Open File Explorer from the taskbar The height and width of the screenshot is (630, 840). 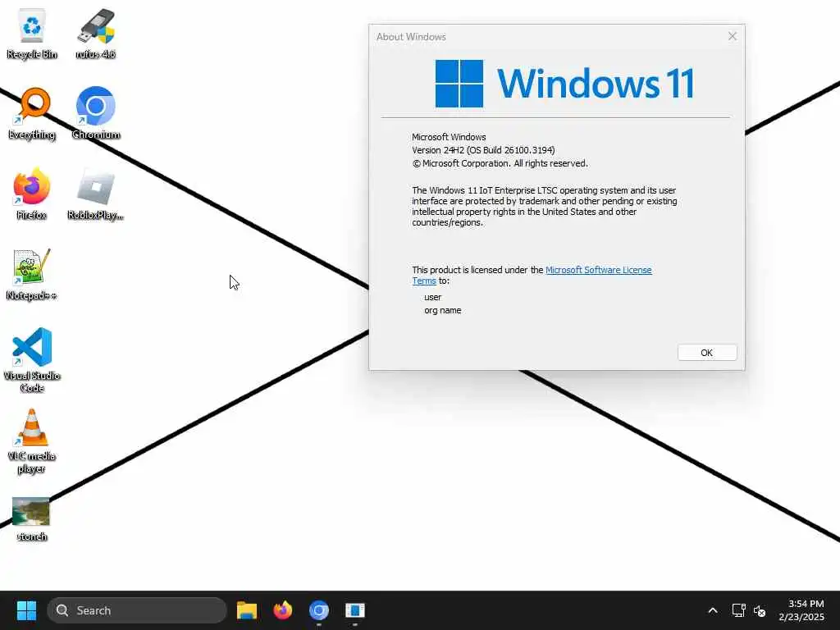[x=247, y=610]
